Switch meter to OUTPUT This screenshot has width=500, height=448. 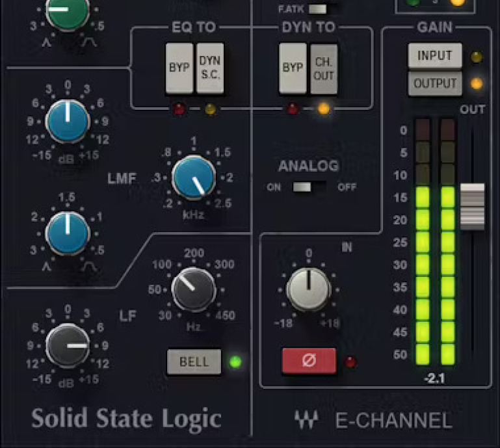coord(434,84)
